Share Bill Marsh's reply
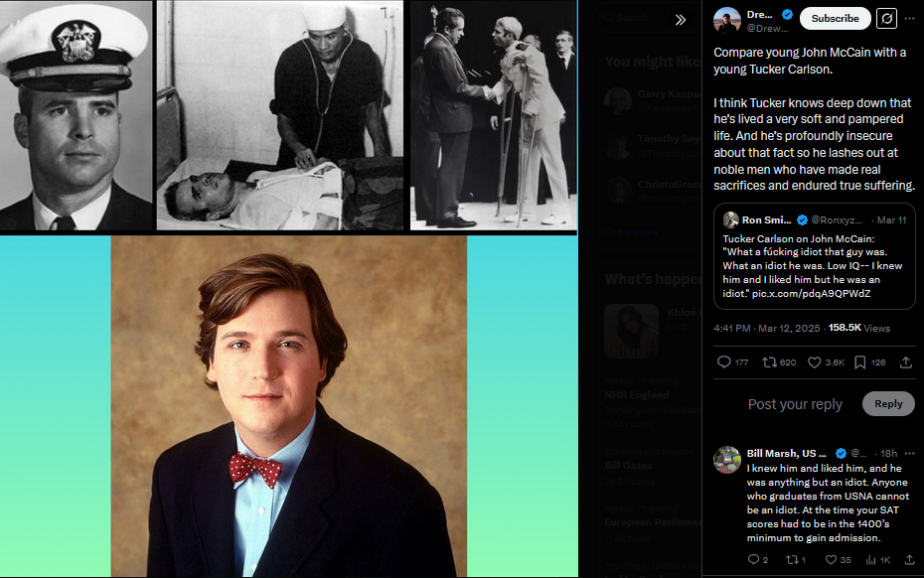 click(x=910, y=560)
